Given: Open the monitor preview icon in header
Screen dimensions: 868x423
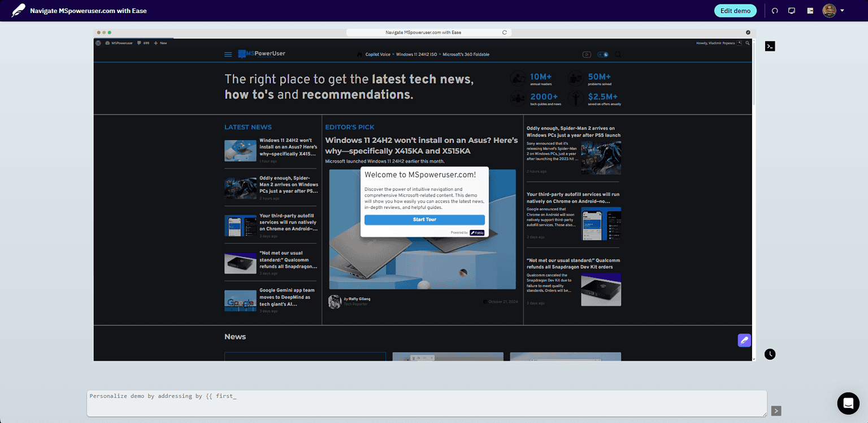Looking at the screenshot, I should click(x=792, y=11).
